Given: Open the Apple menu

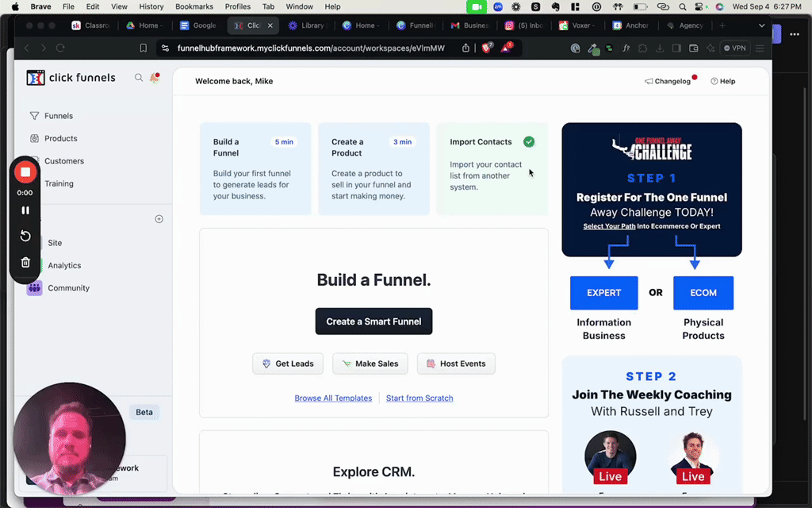Looking at the screenshot, I should click(x=15, y=6).
